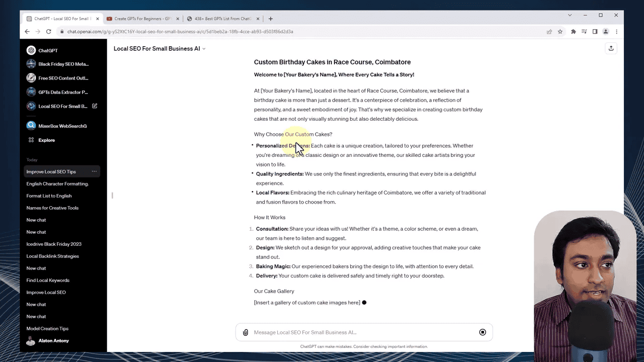
Task: Select the Find Local Keywords conversation
Action: pyautogui.click(x=48, y=280)
